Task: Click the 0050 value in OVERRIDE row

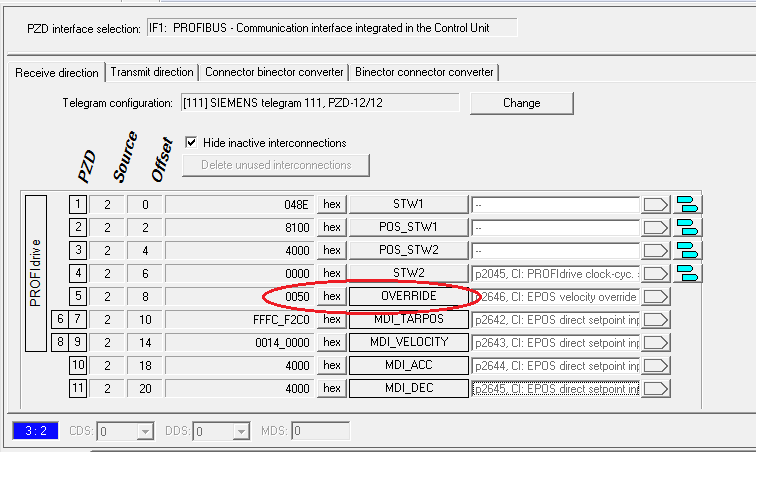Action: tap(297, 297)
